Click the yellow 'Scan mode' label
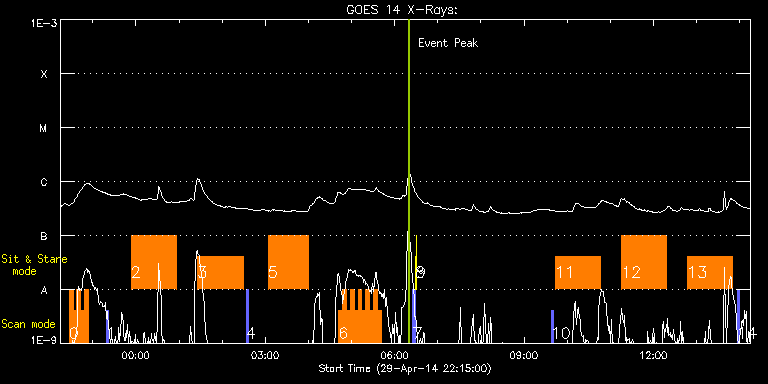Image resolution: width=768 pixels, height=384 pixels. click(x=28, y=324)
